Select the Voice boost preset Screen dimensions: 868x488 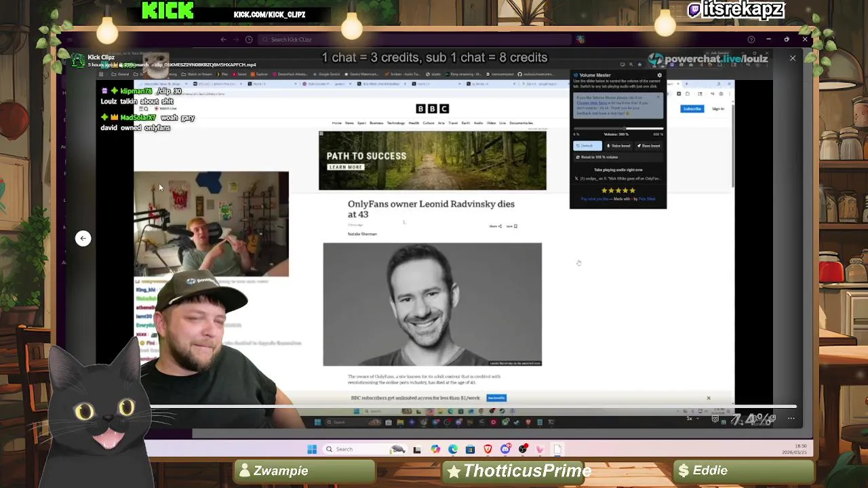point(618,146)
